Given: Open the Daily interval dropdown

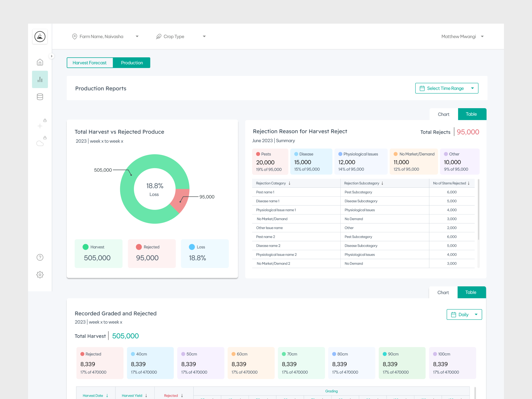Looking at the screenshot, I should coord(464,314).
